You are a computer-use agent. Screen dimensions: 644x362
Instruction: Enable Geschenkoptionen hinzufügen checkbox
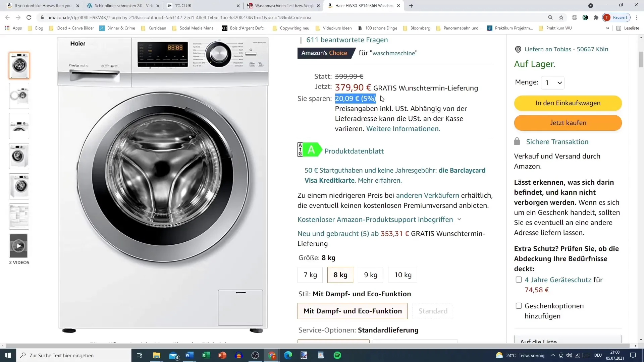(x=519, y=306)
